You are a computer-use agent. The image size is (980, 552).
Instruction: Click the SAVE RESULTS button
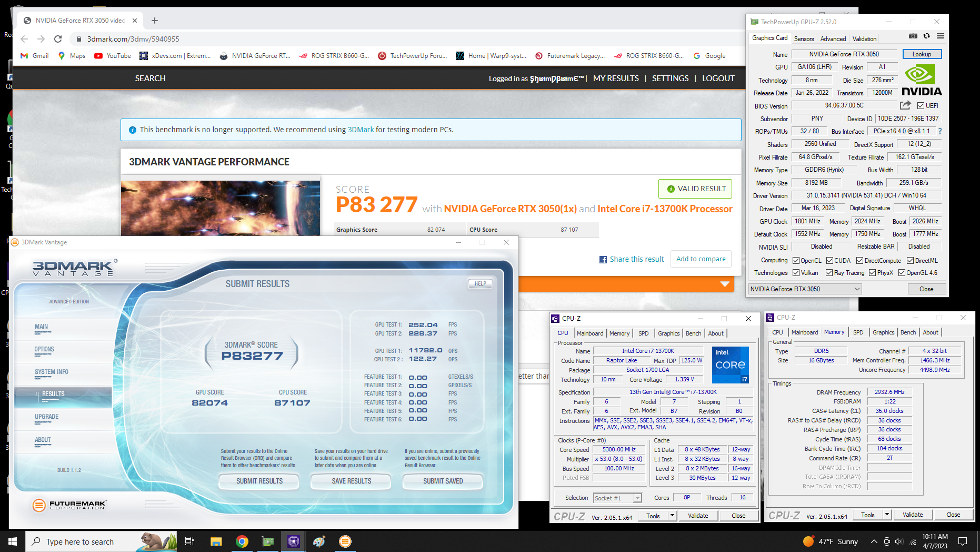352,481
